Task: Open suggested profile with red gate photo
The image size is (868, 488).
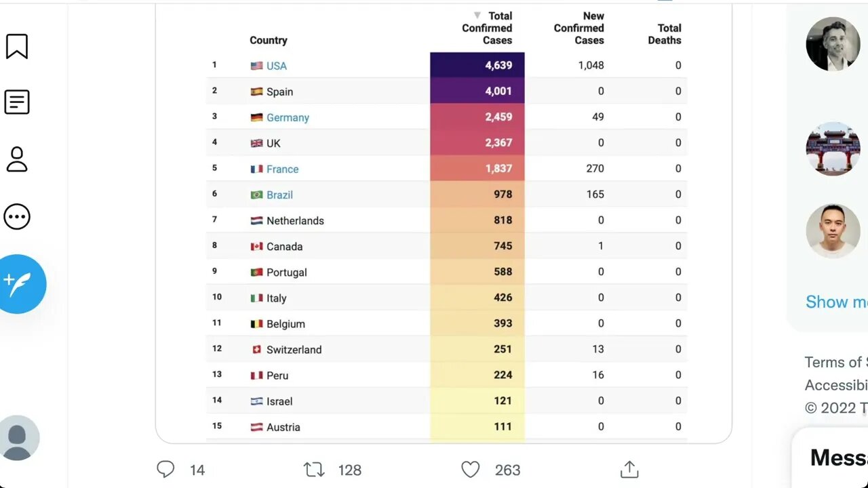Action: (833, 149)
